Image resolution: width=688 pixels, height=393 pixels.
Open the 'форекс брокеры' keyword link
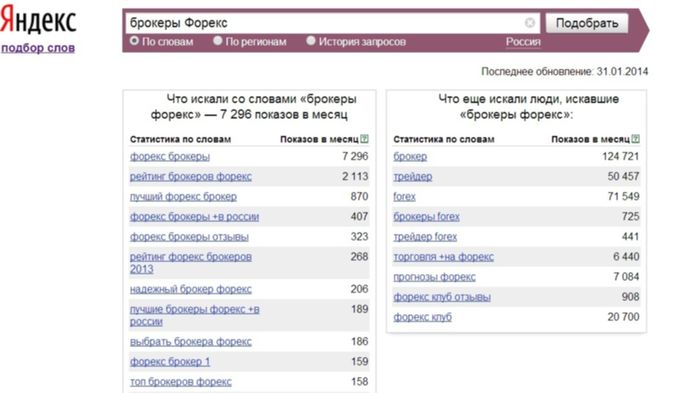(170, 157)
